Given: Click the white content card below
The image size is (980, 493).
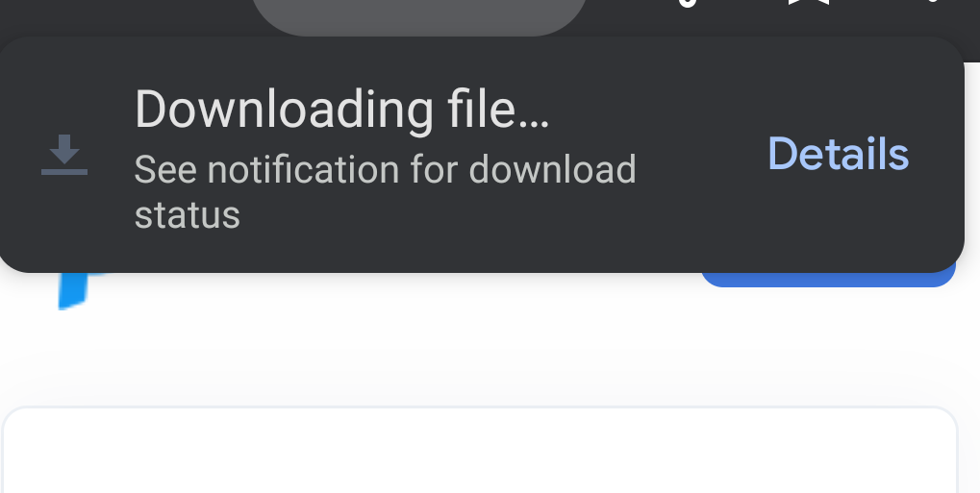Looking at the screenshot, I should (x=480, y=450).
